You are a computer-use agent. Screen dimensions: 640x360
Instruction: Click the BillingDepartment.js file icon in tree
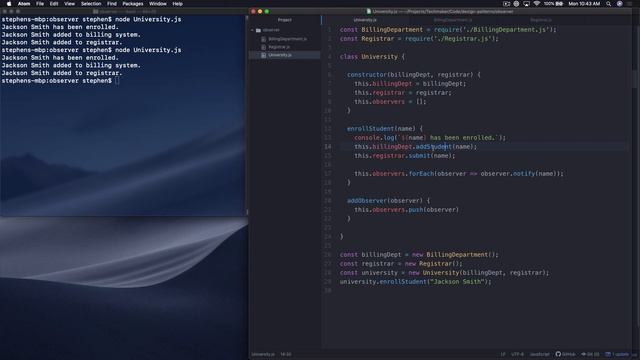tap(264, 39)
